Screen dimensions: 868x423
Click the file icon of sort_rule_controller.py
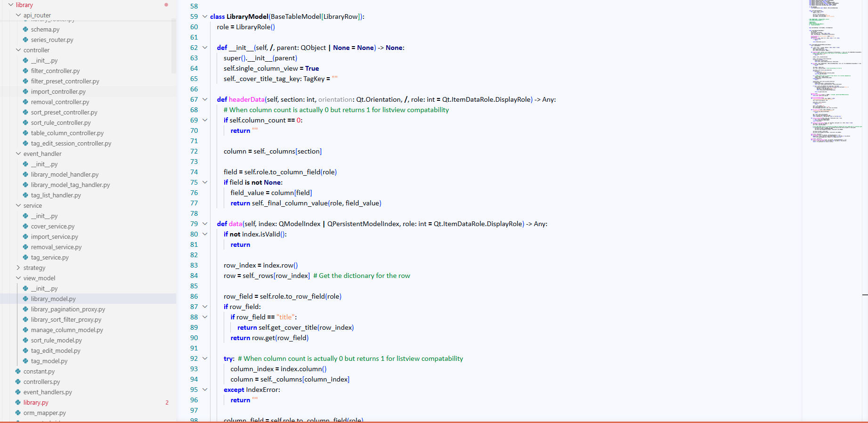[x=25, y=122]
